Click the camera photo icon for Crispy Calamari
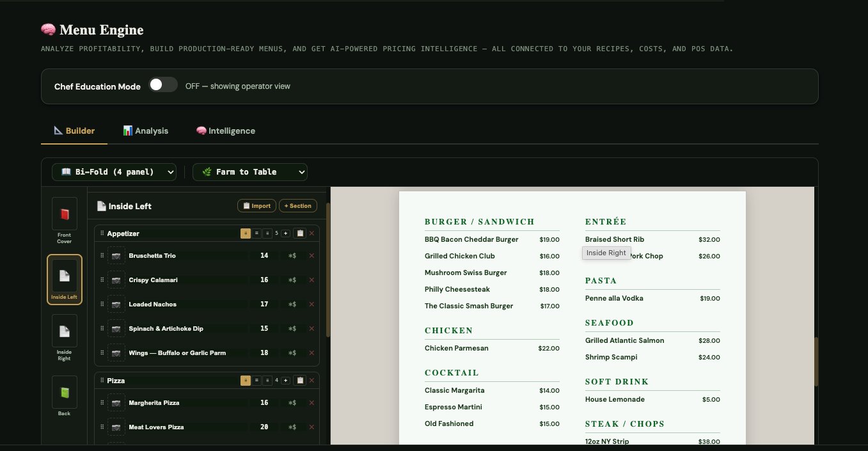The width and height of the screenshot is (868, 451). pos(116,280)
